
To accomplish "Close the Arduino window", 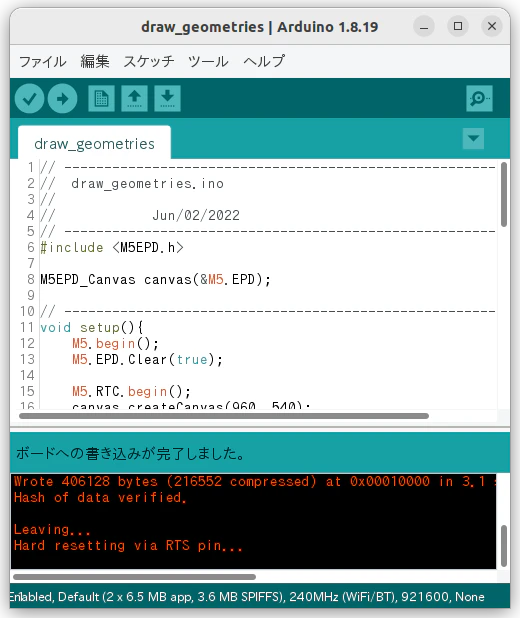I will (492, 26).
